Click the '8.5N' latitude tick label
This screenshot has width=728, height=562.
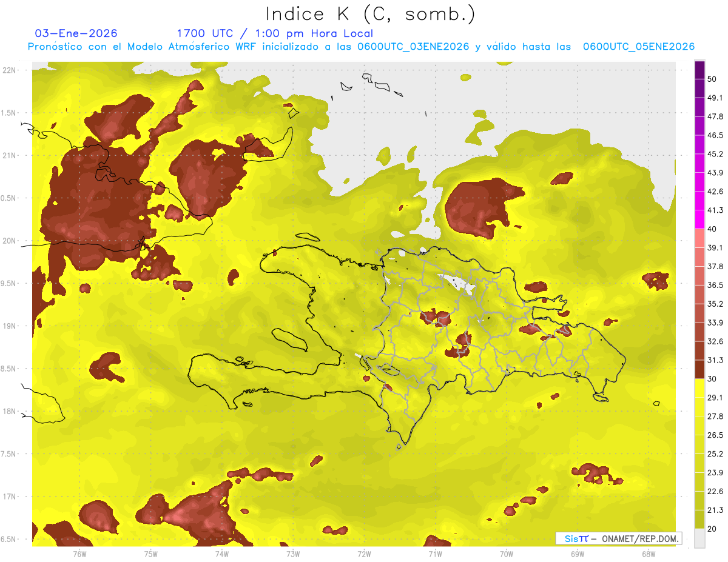pos(9,369)
